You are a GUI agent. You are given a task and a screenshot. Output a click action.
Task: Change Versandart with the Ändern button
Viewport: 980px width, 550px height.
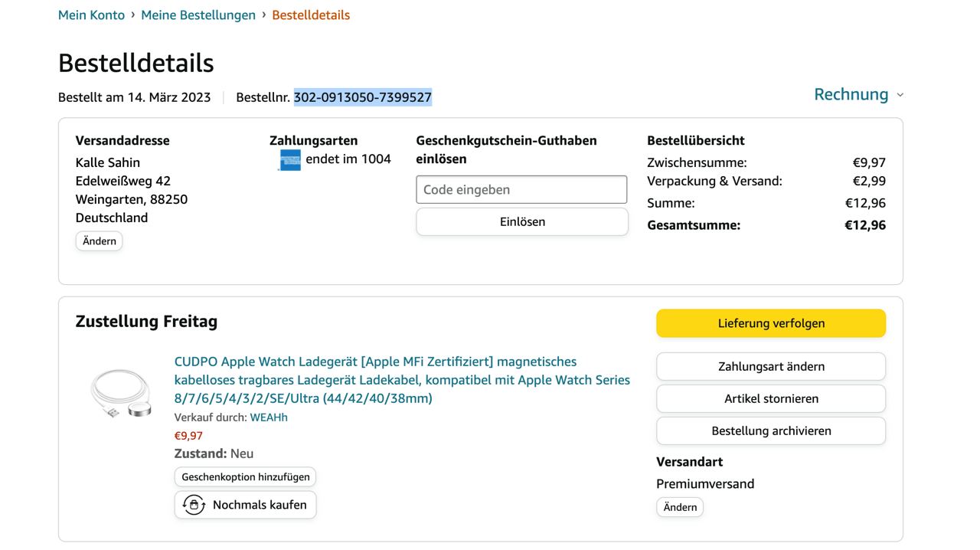tap(679, 507)
